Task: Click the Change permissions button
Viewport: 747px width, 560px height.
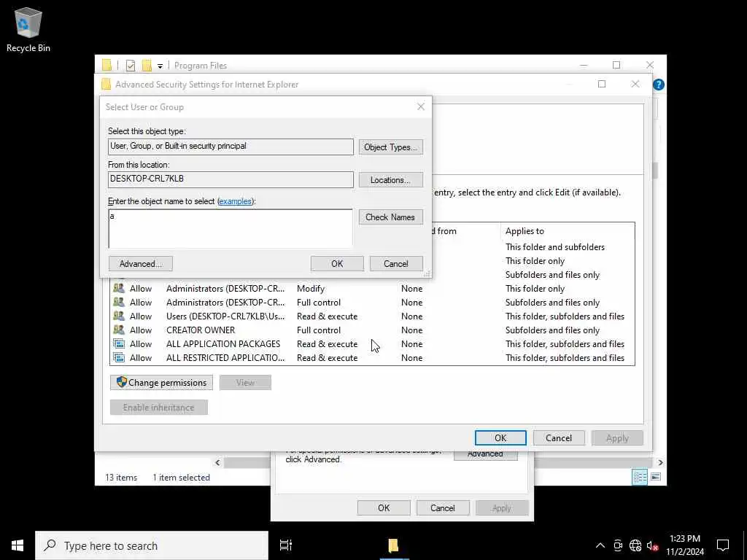Action: pos(161,382)
